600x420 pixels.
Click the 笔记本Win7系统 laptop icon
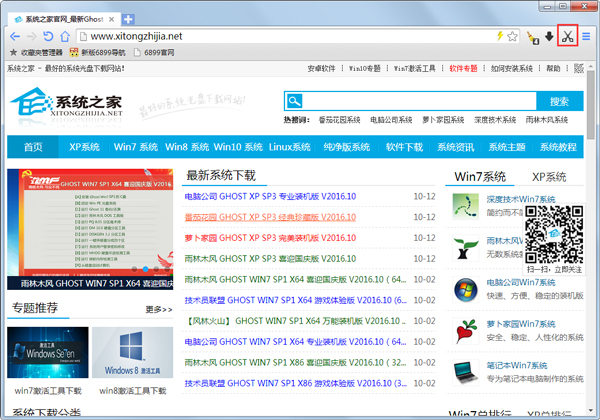(465, 372)
